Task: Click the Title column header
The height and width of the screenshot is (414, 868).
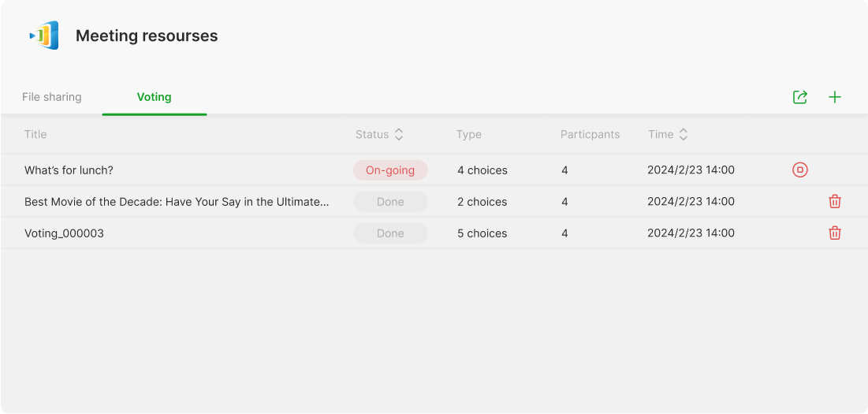Action: 35,135
